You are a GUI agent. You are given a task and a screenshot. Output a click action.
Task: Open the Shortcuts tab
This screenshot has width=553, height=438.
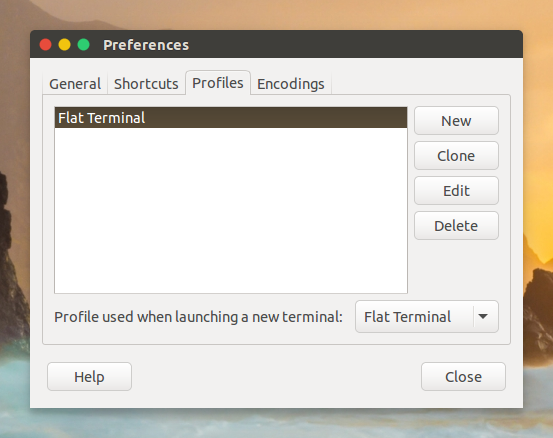point(146,84)
